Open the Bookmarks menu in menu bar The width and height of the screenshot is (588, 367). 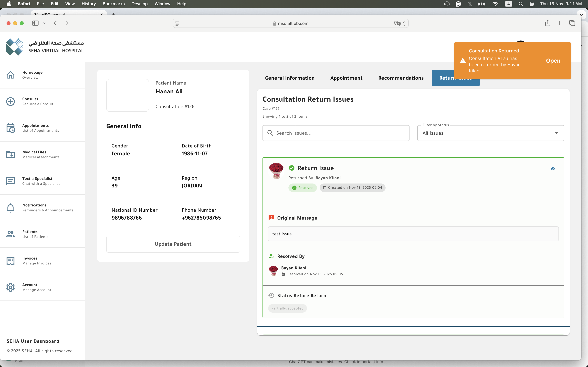click(114, 4)
